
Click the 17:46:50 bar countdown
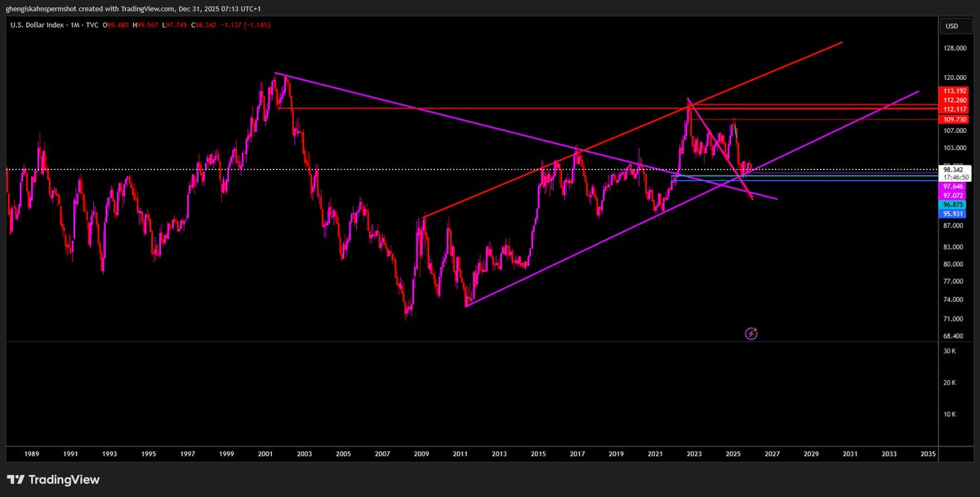point(955,177)
